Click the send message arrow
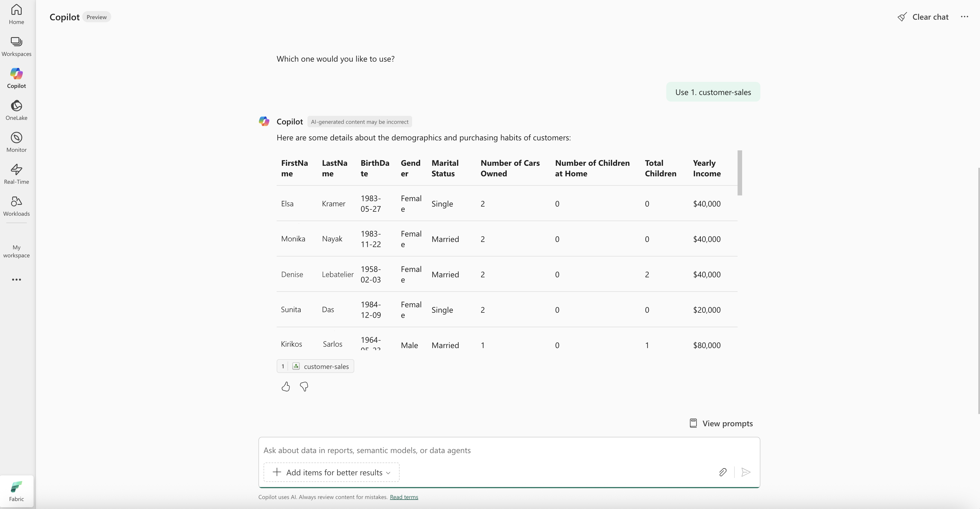The image size is (980, 509). pos(746,472)
